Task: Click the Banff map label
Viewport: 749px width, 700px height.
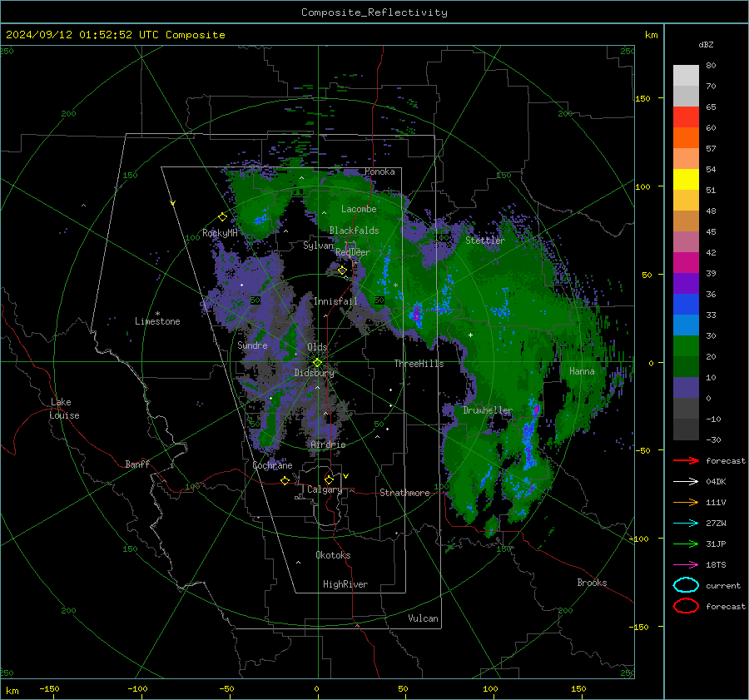Action: 137,464
